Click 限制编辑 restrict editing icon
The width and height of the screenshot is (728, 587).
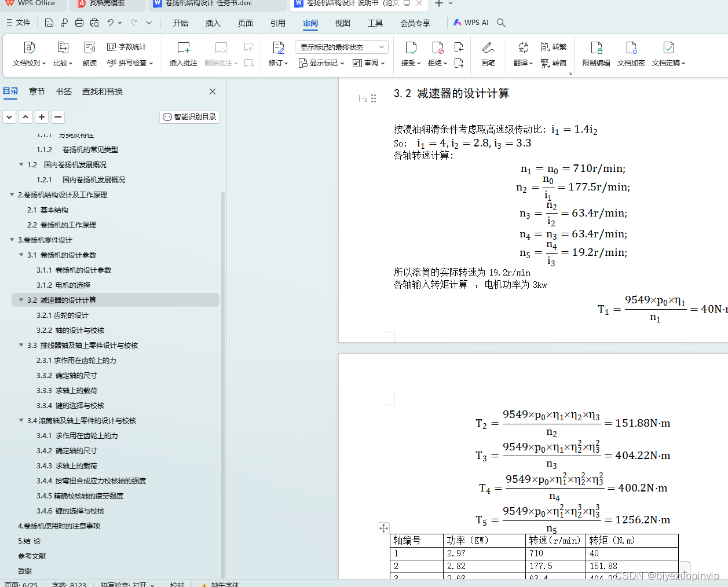click(x=597, y=54)
